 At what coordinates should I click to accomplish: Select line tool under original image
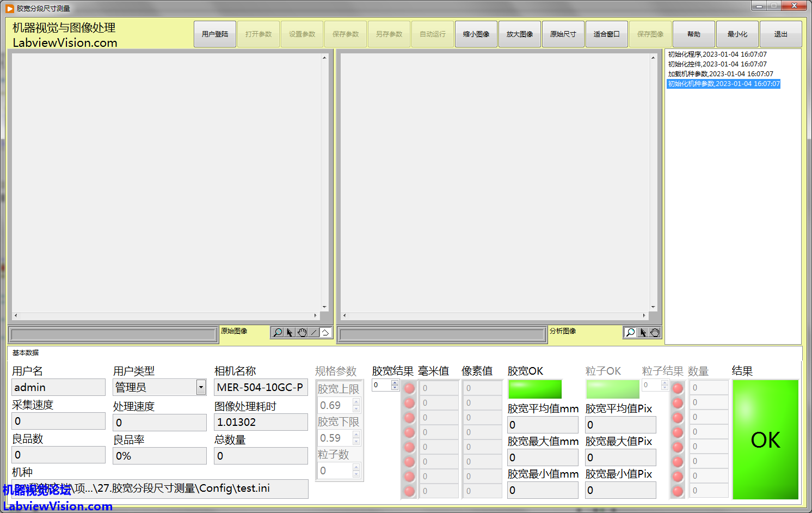pyautogui.click(x=314, y=332)
